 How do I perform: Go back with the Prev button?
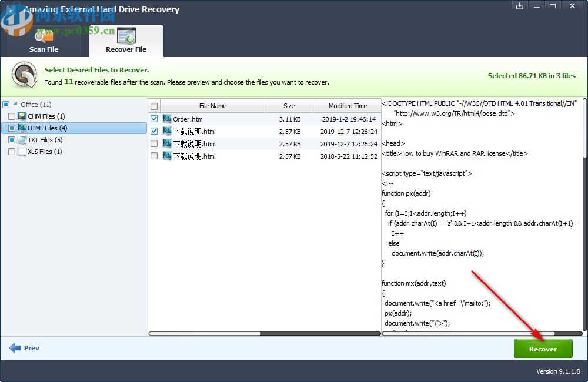click(24, 348)
